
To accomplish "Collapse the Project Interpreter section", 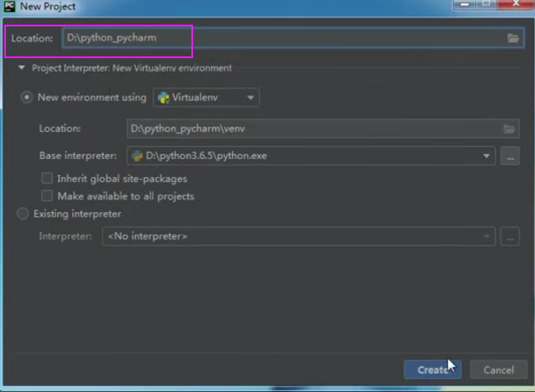I will pyautogui.click(x=22, y=68).
